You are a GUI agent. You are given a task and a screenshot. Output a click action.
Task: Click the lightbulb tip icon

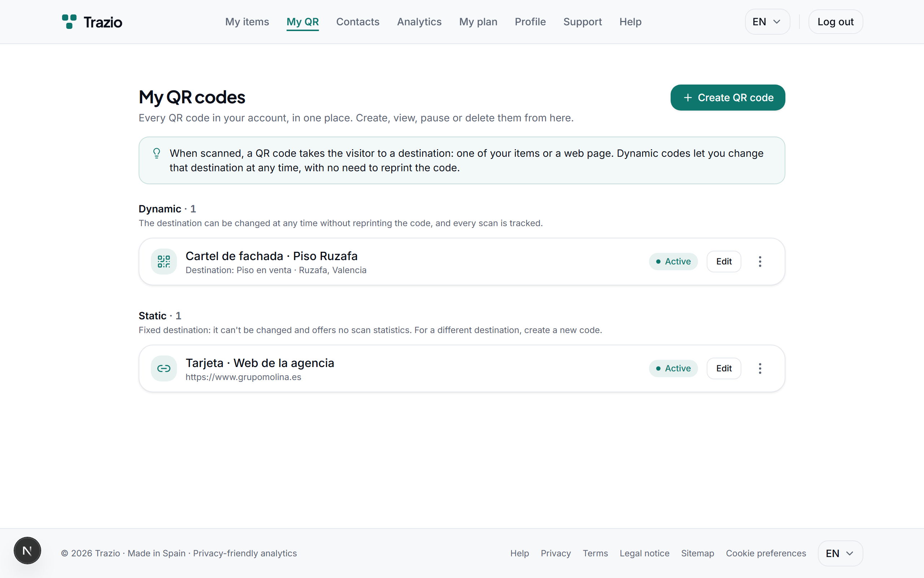[157, 153]
